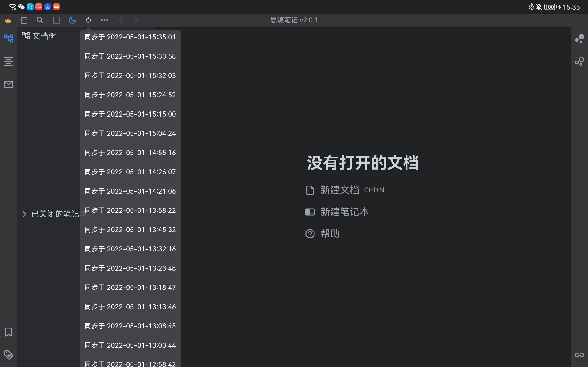588x367 pixels.
Task: Click the navigate back arrow
Action: [121, 20]
